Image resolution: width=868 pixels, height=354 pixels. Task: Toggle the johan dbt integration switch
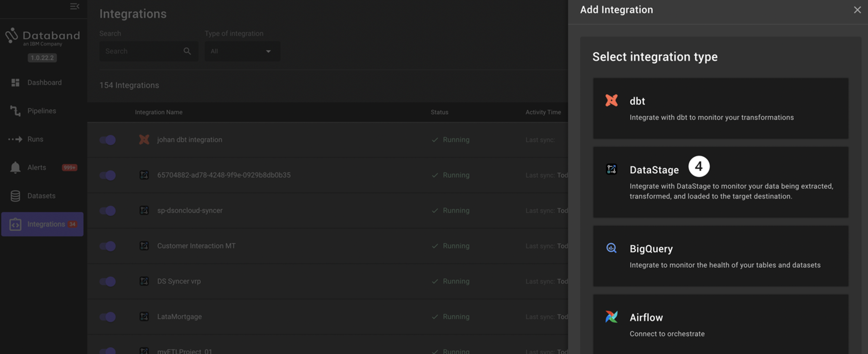107,140
